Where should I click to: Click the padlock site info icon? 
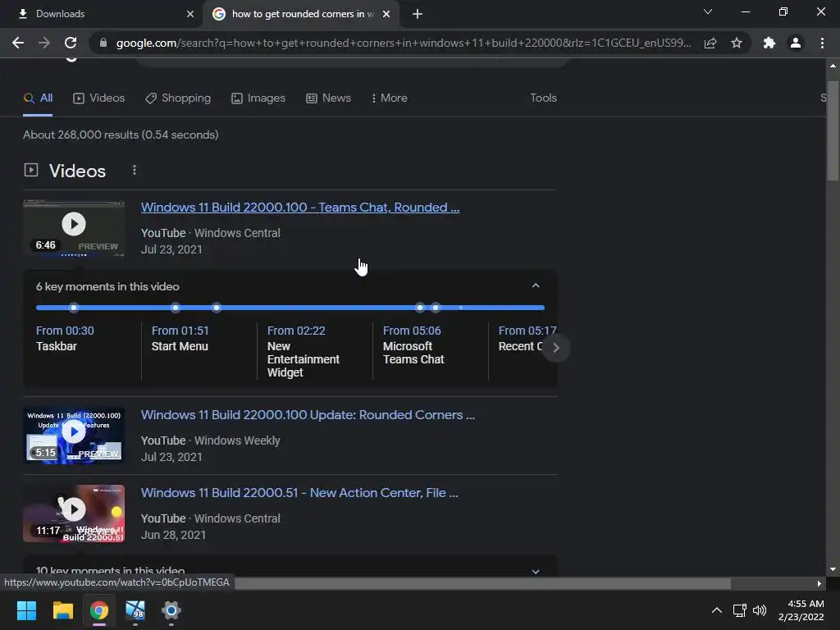tap(103, 43)
